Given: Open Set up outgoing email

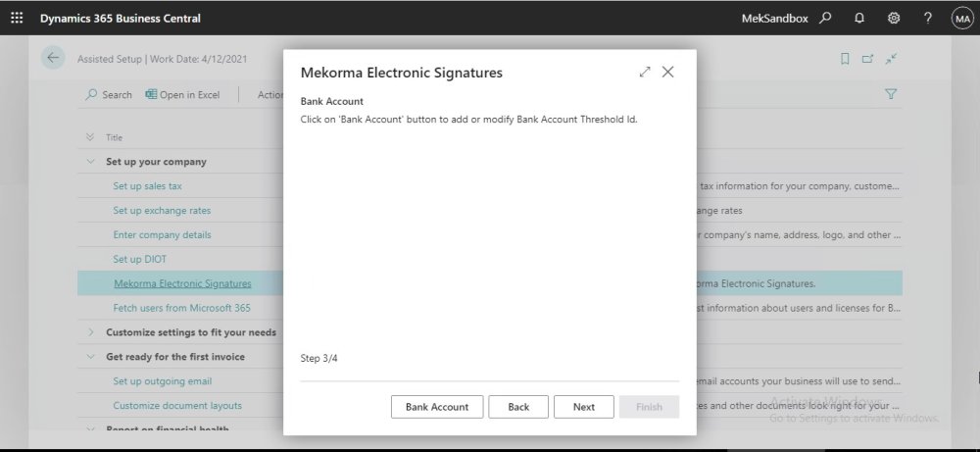Looking at the screenshot, I should point(163,380).
